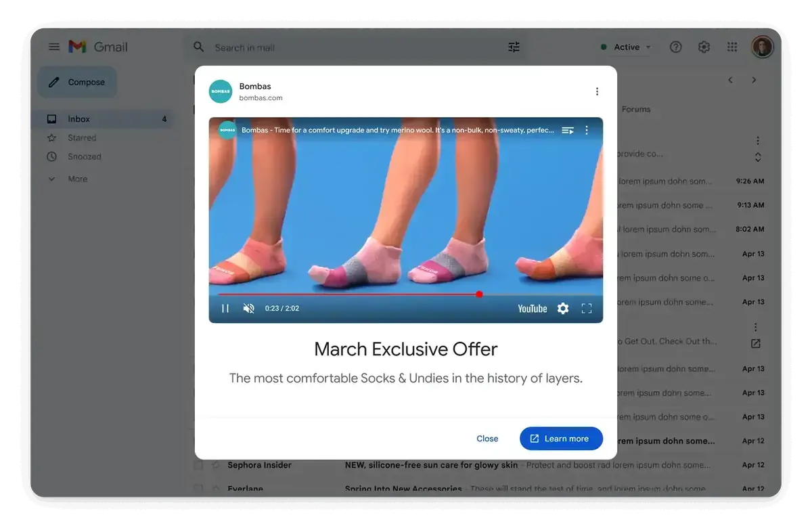Viewport: 812px width, 530px height.
Task: Open the Active status dropdown
Action: 626,47
